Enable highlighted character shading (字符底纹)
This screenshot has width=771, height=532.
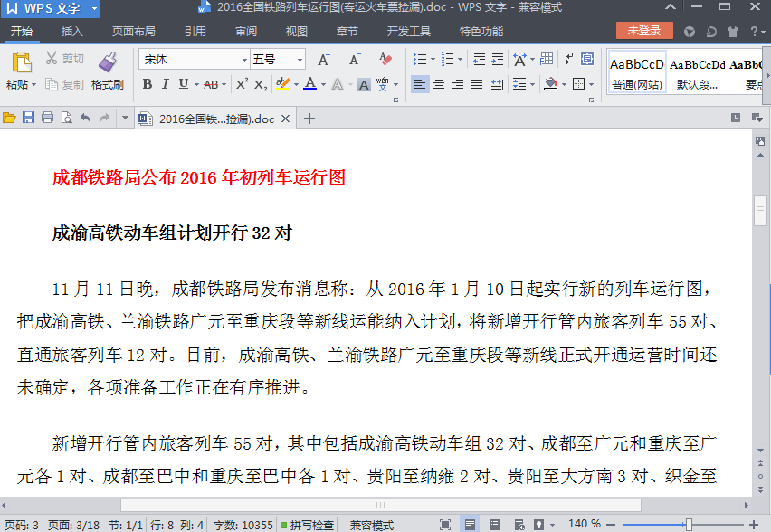click(x=363, y=84)
